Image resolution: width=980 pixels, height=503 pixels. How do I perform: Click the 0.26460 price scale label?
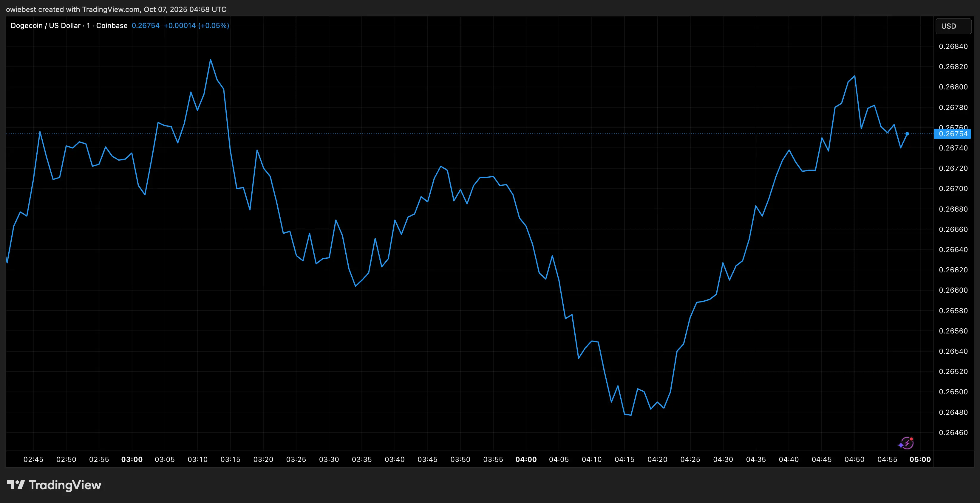(x=953, y=432)
